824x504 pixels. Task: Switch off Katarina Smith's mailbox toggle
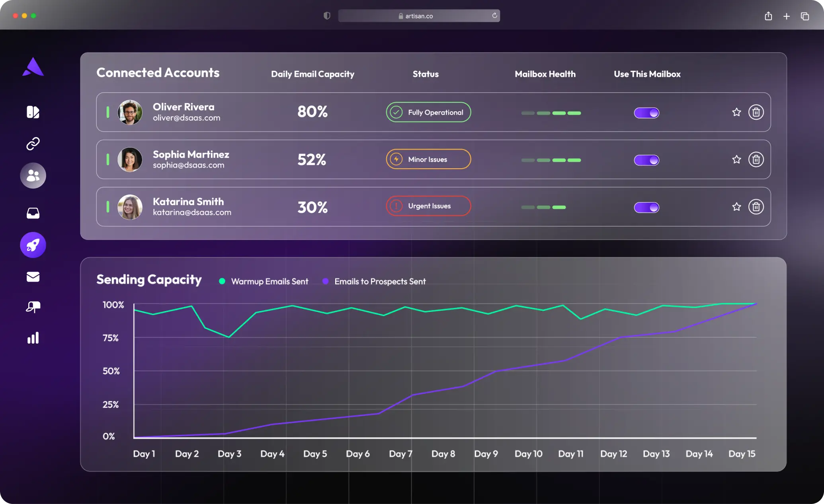[646, 207]
